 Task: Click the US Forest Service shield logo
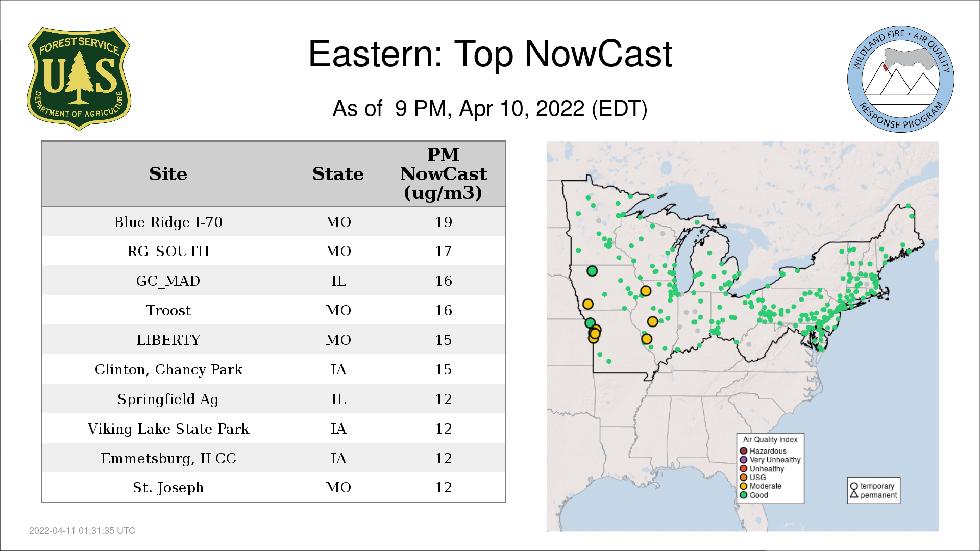pyautogui.click(x=79, y=79)
